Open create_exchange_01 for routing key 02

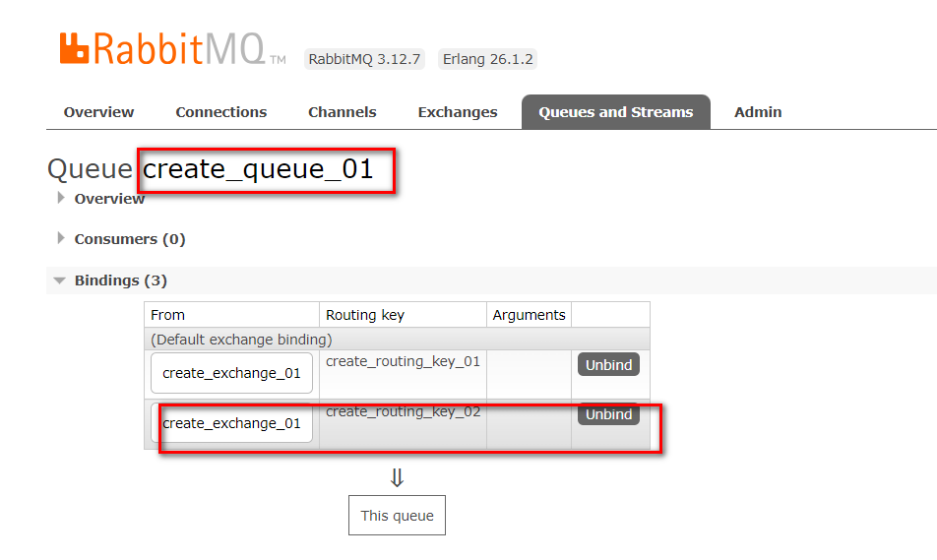pyautogui.click(x=231, y=423)
